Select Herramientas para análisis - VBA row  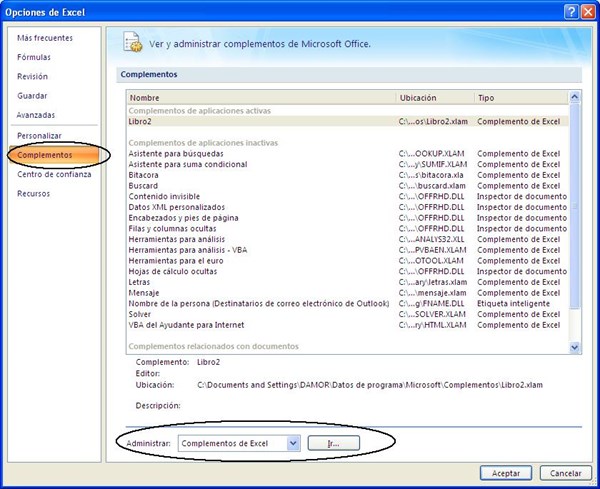click(347, 250)
